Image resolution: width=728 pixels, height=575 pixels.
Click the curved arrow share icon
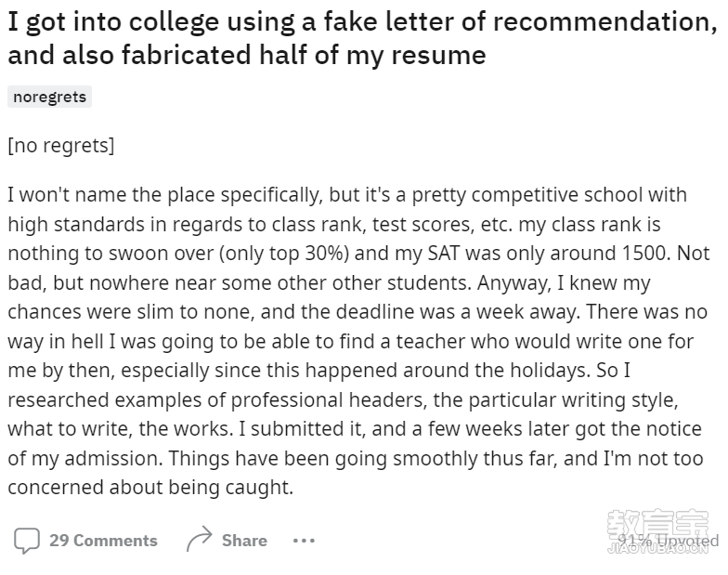coord(199,539)
